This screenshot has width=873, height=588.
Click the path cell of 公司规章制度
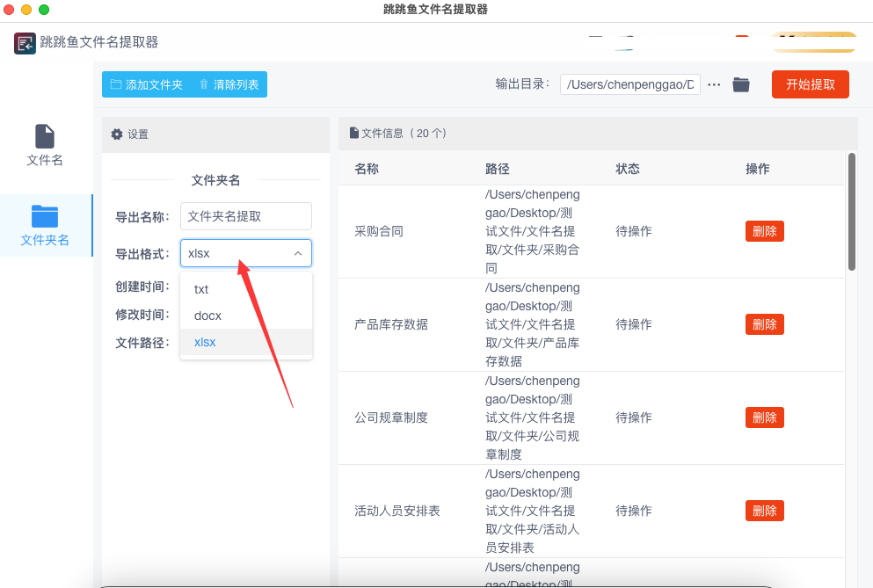click(x=532, y=417)
